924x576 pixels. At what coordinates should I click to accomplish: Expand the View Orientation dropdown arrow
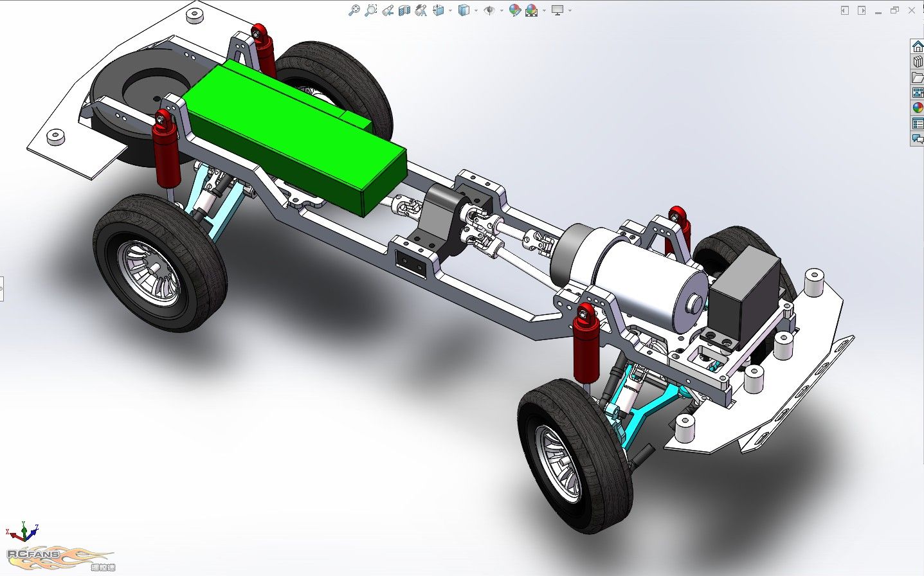point(450,10)
